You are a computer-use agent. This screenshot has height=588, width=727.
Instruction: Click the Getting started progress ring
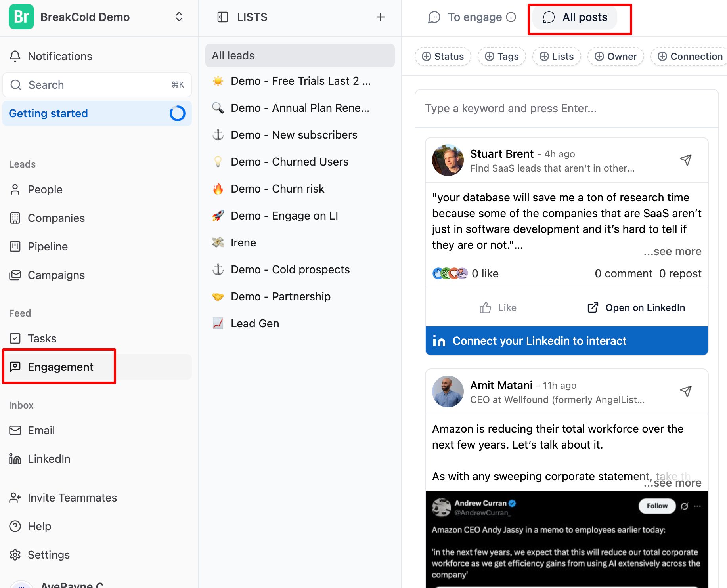point(177,113)
